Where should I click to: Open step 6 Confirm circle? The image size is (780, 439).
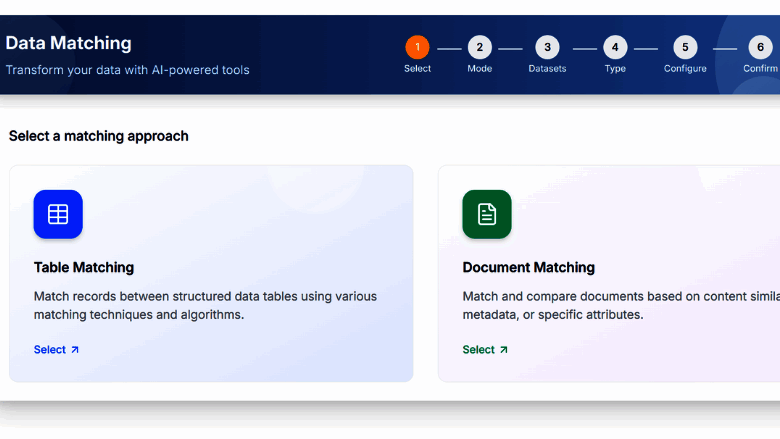pos(760,47)
